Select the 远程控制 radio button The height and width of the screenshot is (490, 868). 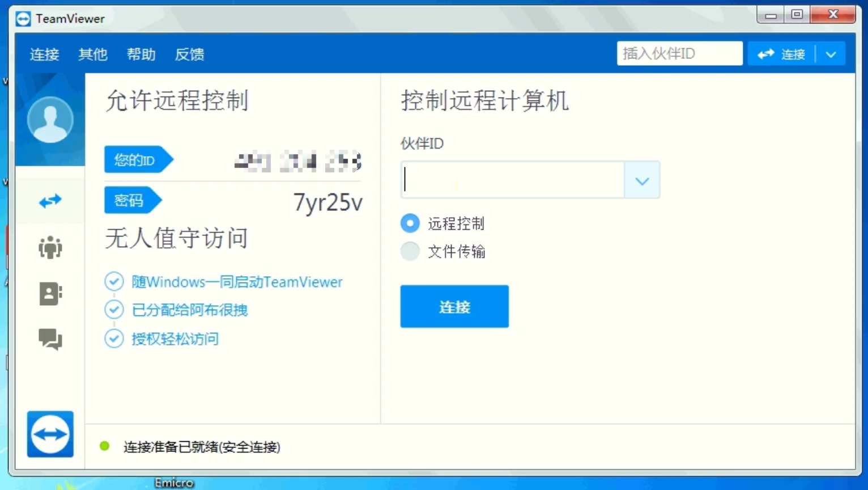(410, 223)
